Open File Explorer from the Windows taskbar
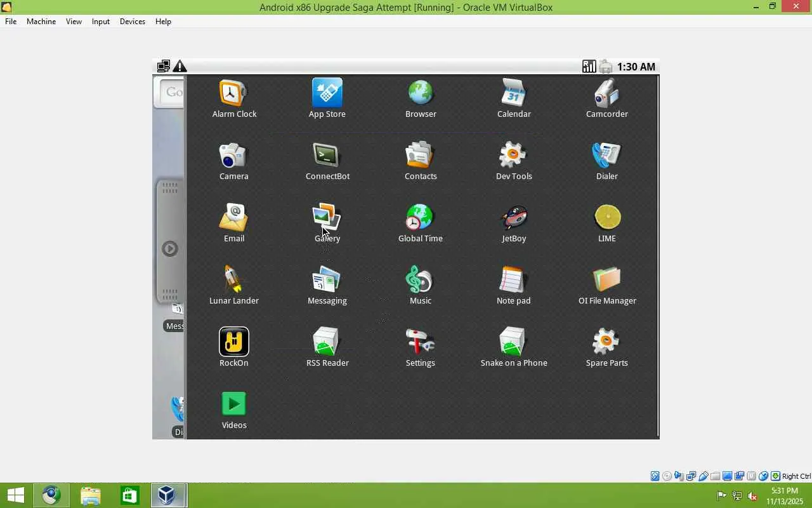 [91, 495]
